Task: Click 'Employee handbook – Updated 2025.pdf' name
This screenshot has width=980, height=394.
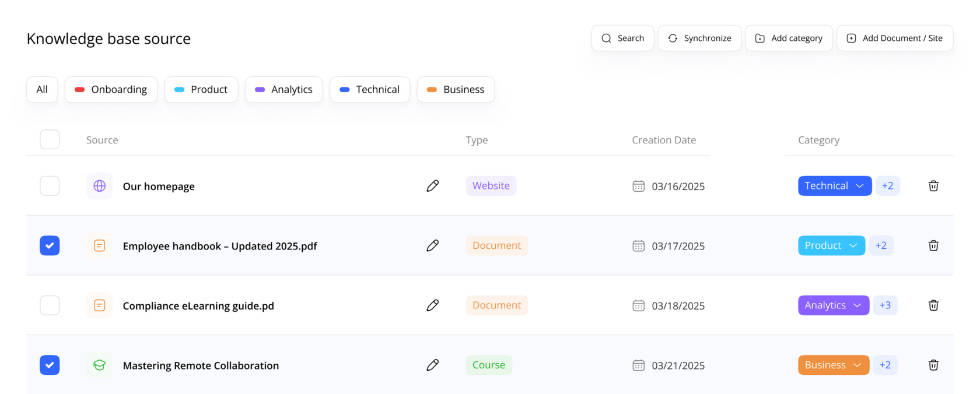Action: [x=220, y=246]
